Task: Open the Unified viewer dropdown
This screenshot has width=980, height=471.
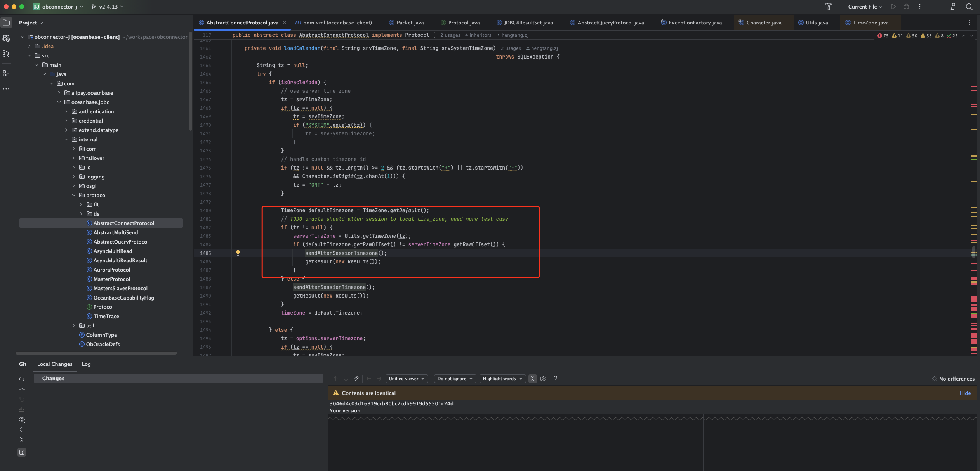Action: pyautogui.click(x=407, y=379)
